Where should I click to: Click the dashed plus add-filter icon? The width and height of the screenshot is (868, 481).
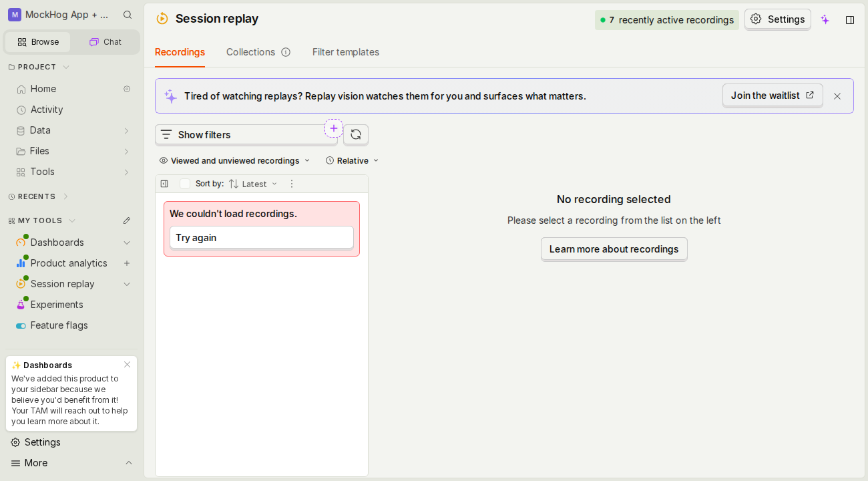[334, 128]
